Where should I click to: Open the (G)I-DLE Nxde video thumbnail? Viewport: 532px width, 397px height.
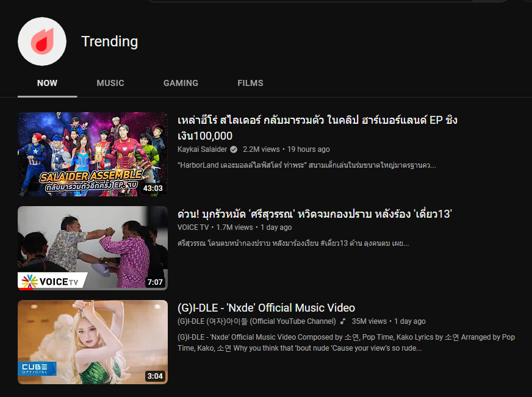tap(93, 342)
